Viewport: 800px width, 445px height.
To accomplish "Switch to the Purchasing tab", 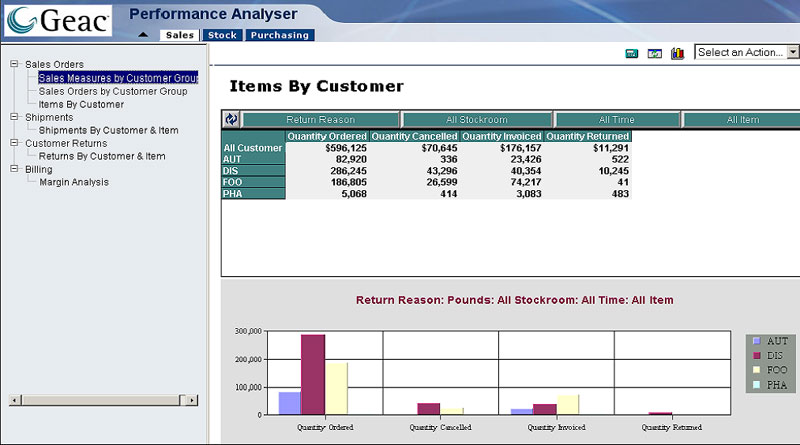I will 279,35.
